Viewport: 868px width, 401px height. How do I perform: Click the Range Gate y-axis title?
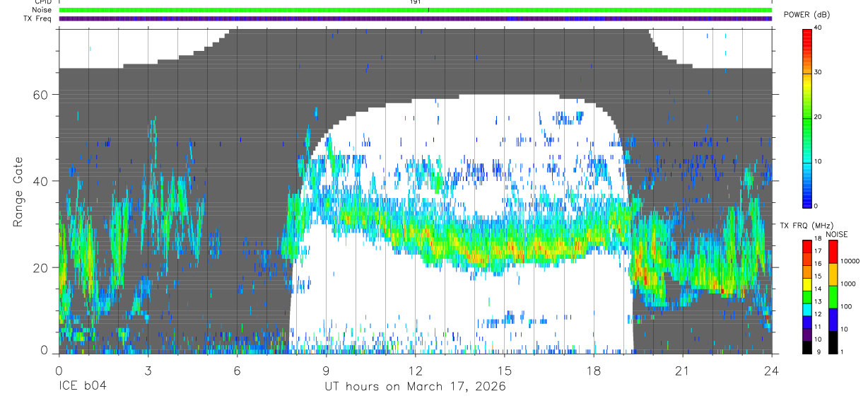tap(18, 192)
